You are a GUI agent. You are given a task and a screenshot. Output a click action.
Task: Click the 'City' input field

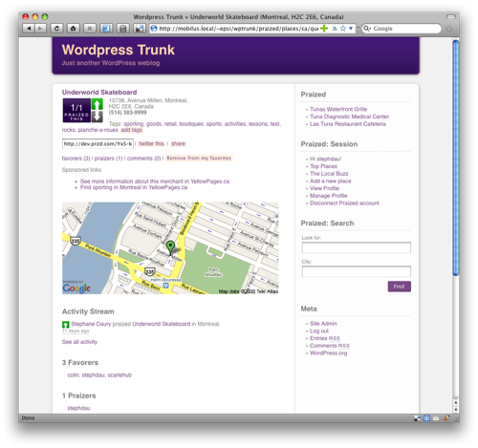point(357,271)
